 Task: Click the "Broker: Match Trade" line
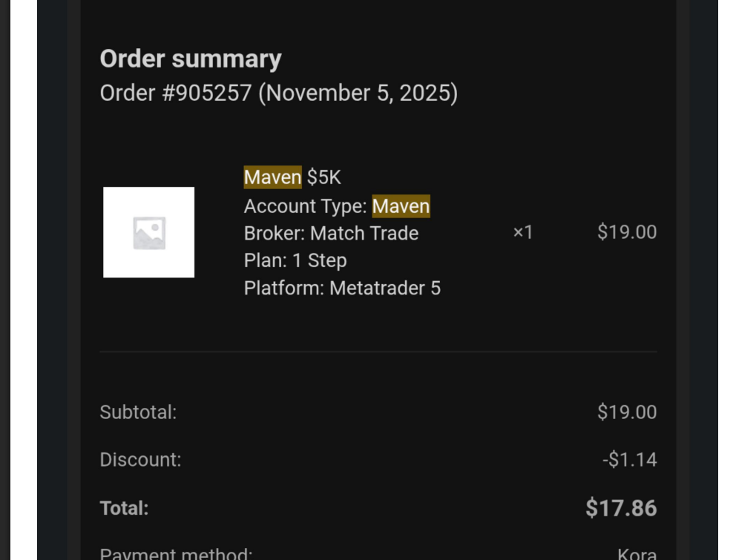[x=331, y=234]
